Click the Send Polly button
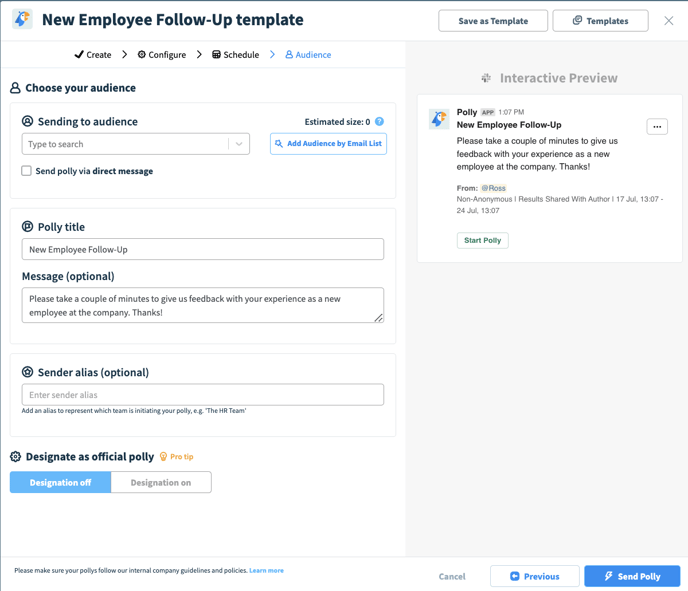This screenshot has height=591, width=688. pyautogui.click(x=632, y=576)
